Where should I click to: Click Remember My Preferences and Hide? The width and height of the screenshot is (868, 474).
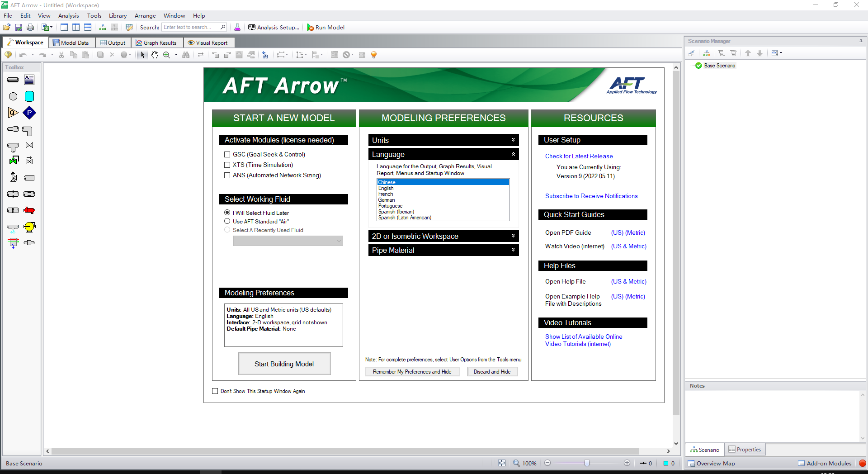pos(412,372)
